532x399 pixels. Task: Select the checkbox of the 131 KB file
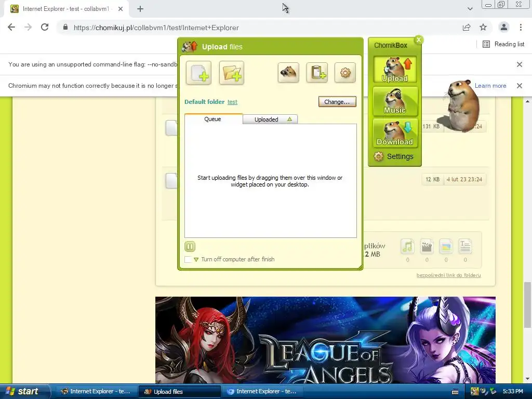coord(171,128)
